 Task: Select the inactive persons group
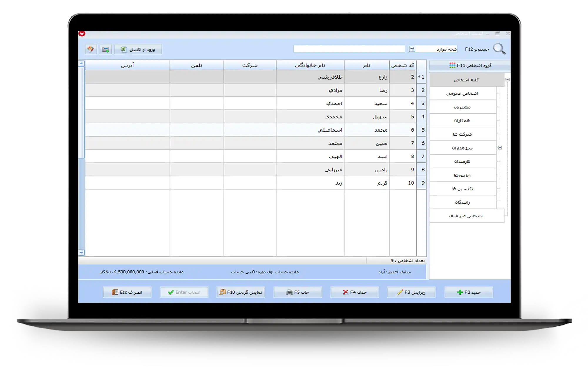(466, 216)
